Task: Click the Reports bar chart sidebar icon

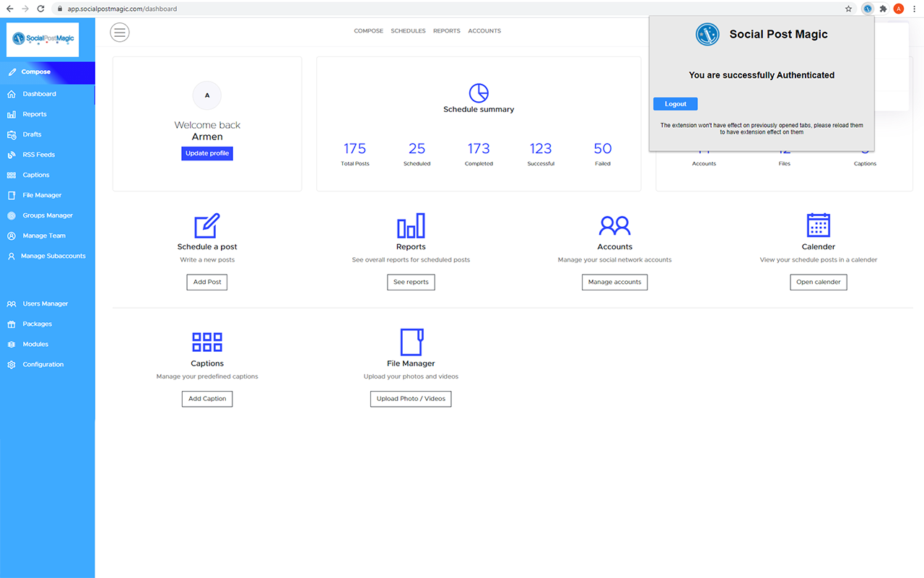Action: coord(12,114)
